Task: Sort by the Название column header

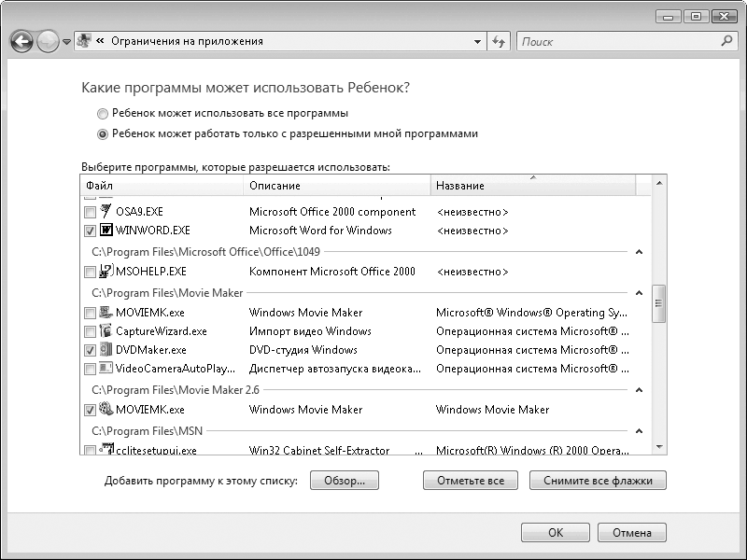Action: (x=533, y=185)
